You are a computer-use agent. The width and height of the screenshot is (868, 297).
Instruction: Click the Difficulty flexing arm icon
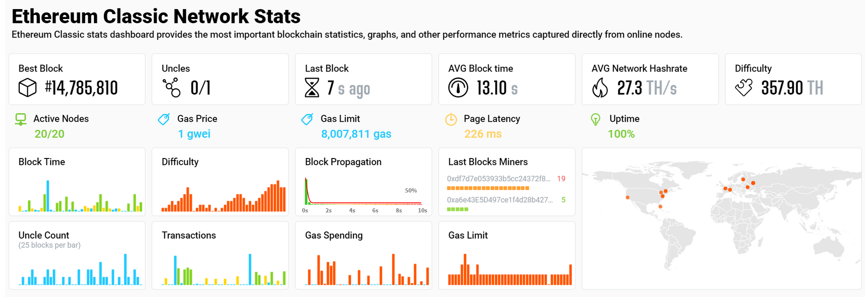(744, 87)
